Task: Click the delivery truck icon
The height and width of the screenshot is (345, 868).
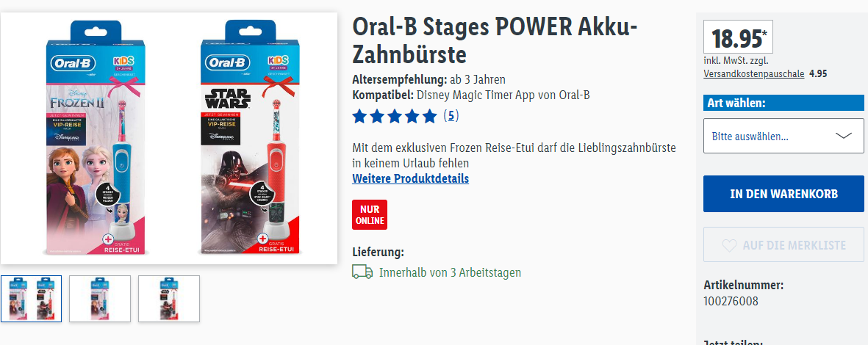Action: 362,272
